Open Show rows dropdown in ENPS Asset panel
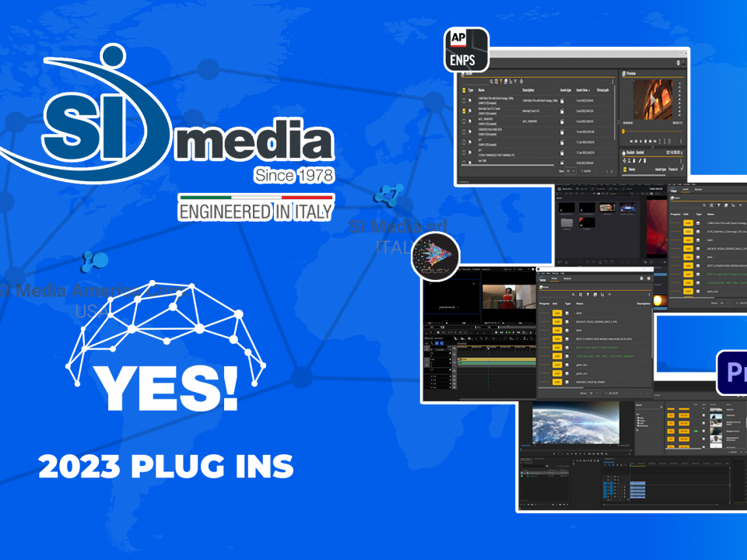Screen dimensions: 747x560 click(570, 171)
